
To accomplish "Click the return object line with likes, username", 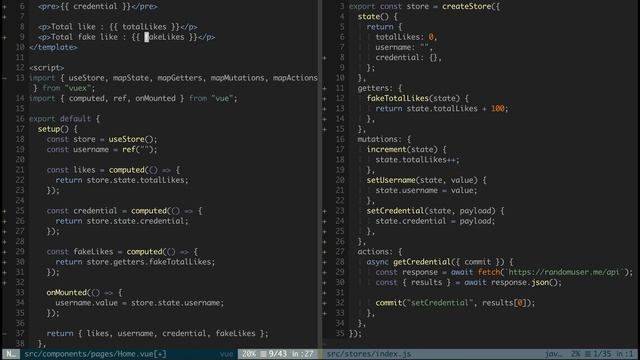I will pyautogui.click(x=158, y=333).
